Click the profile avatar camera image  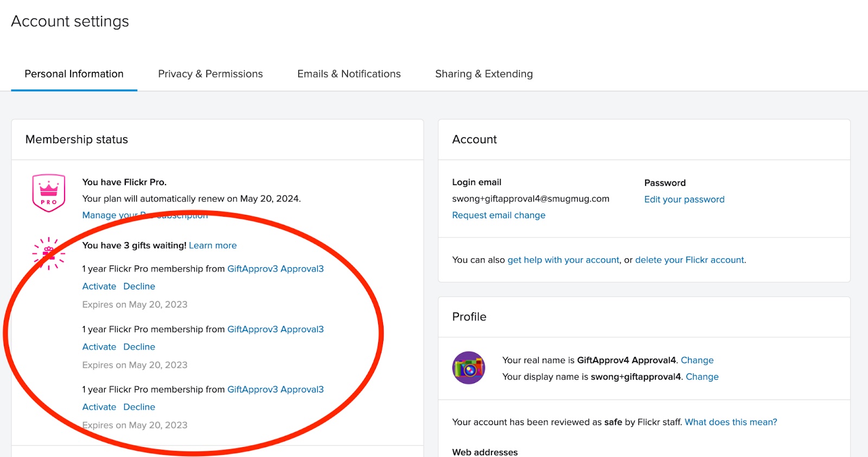coord(469,368)
